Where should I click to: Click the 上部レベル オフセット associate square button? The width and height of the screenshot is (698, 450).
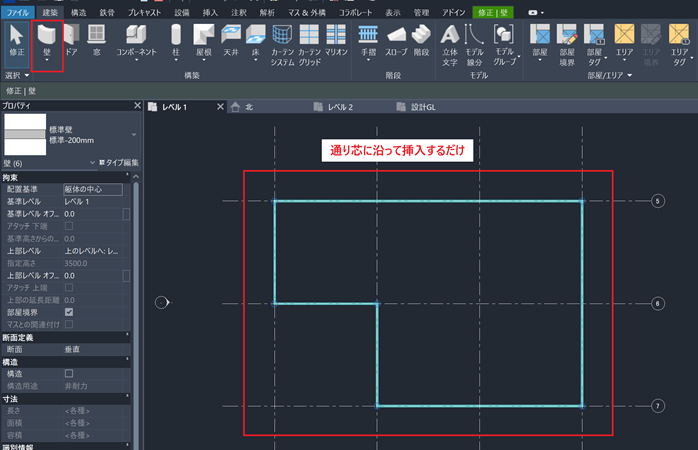(x=126, y=275)
